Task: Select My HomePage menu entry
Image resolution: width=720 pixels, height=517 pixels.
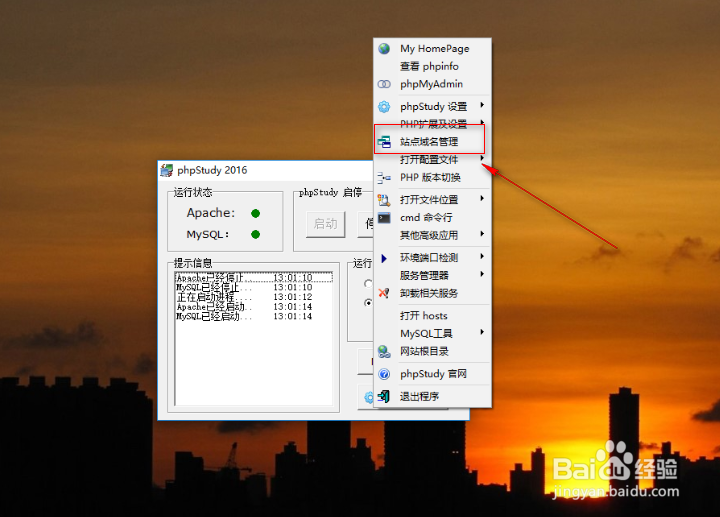Action: (x=433, y=48)
